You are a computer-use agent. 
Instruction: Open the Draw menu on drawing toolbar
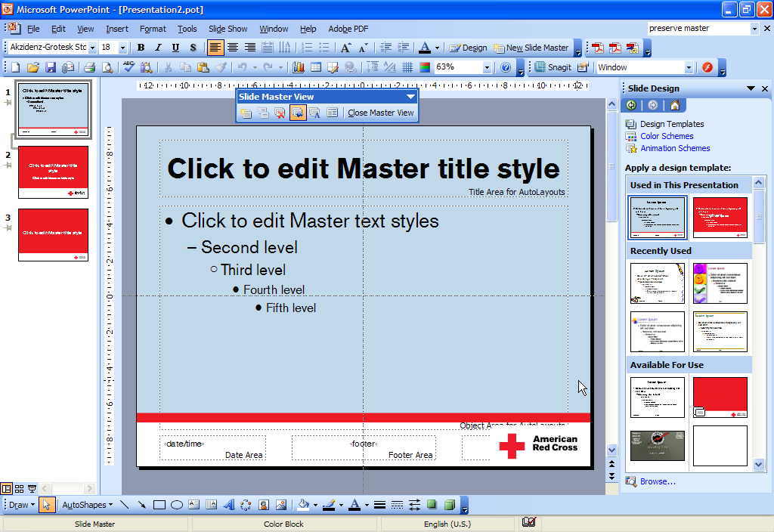22,504
